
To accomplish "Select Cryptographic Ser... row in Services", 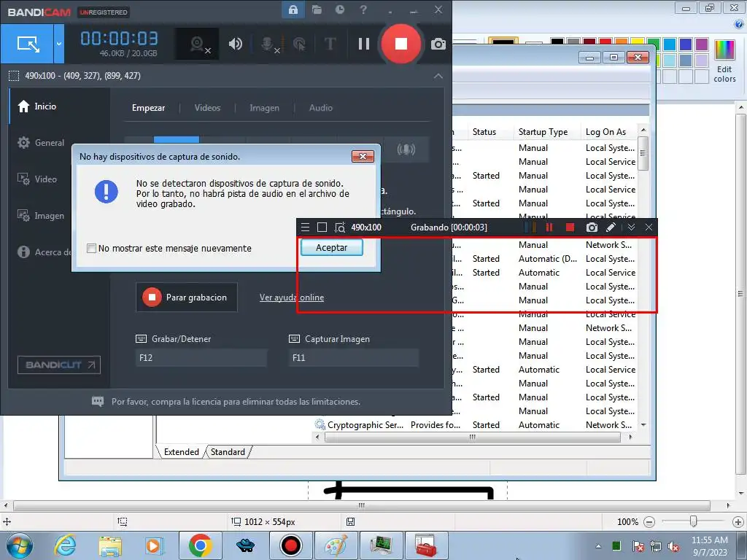I will pos(476,425).
